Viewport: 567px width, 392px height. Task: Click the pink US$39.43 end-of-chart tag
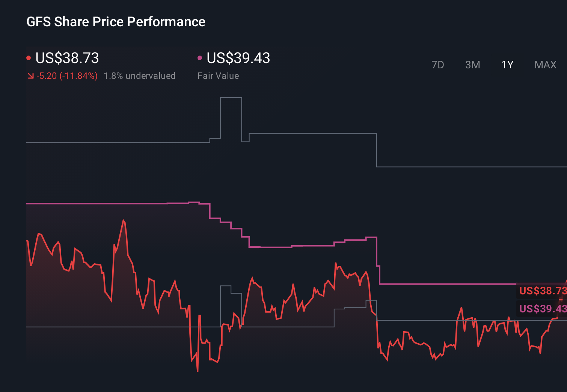pos(542,309)
